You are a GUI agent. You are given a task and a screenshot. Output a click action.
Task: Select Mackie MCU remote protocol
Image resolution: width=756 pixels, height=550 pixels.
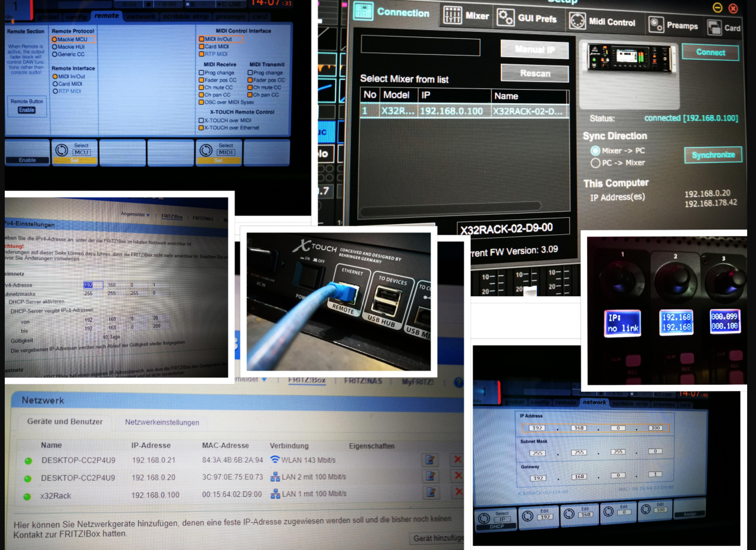coord(54,39)
